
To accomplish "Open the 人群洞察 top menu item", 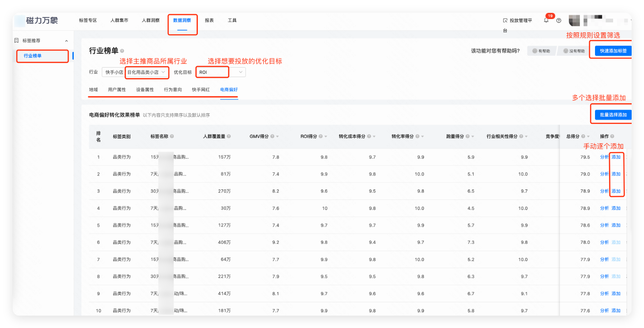I will [x=150, y=20].
